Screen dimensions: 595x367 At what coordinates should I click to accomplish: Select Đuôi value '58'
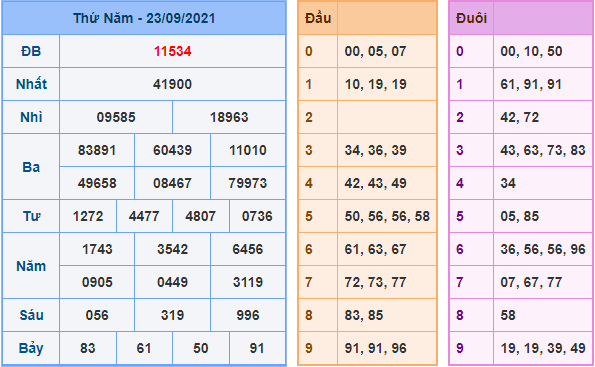508,315
